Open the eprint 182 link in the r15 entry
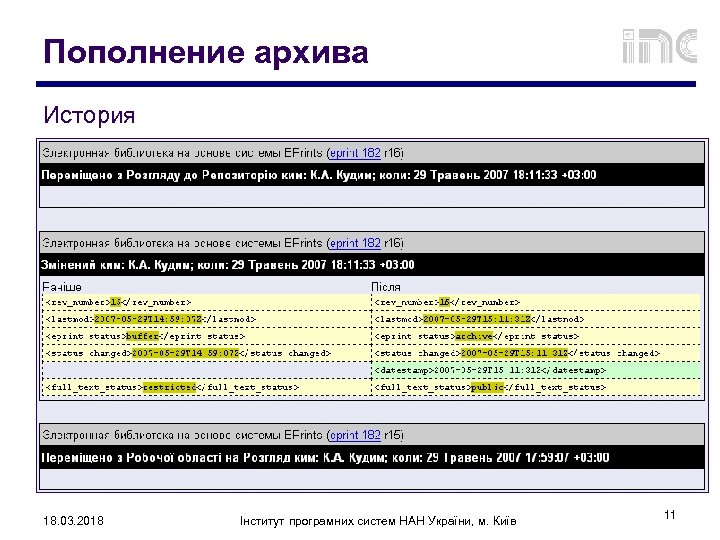 pos(355,435)
